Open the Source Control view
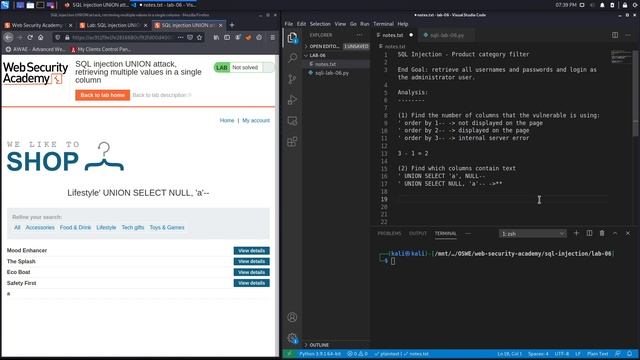Viewport: 640px width, 360px height. (292, 78)
